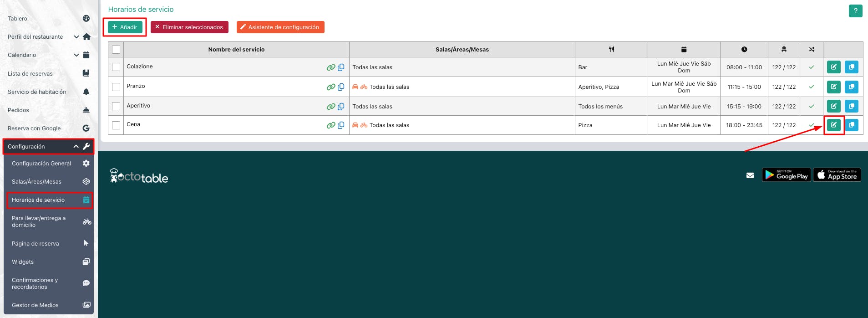The width and height of the screenshot is (868, 318).
Task: Click the calendar column header icon
Action: pyautogui.click(x=684, y=49)
